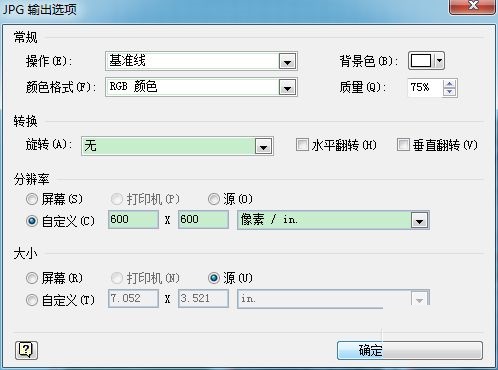Select 自定义(C) resolution radio button
Image resolution: width=498 pixels, height=370 pixels.
click(x=32, y=221)
